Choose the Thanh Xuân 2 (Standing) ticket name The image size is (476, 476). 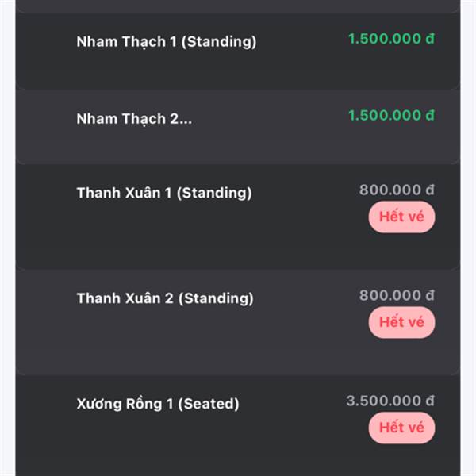pyautogui.click(x=165, y=298)
